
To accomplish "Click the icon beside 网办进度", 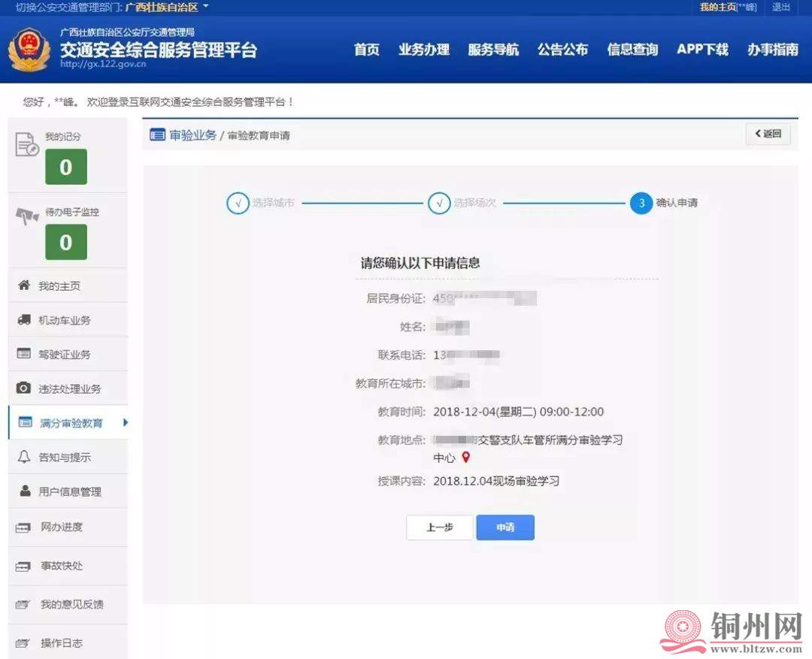I will (23, 528).
